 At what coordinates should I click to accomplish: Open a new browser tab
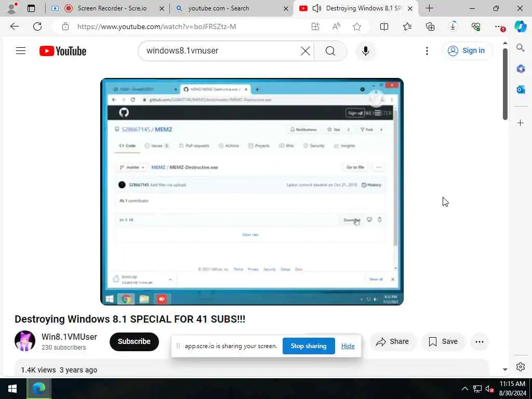tap(429, 8)
